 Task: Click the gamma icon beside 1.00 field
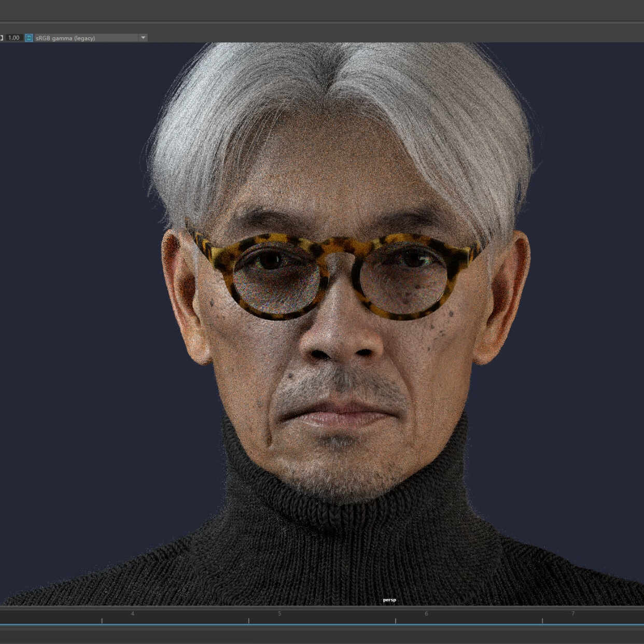2,38
